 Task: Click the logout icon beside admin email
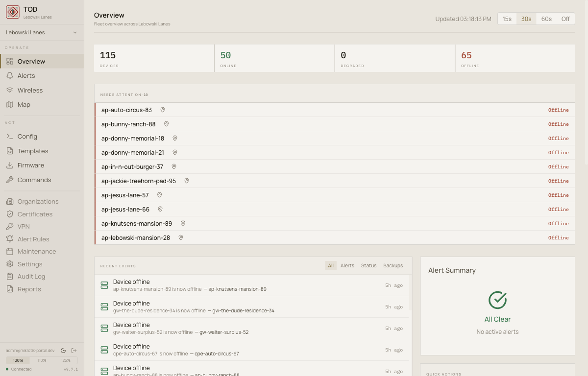point(74,351)
